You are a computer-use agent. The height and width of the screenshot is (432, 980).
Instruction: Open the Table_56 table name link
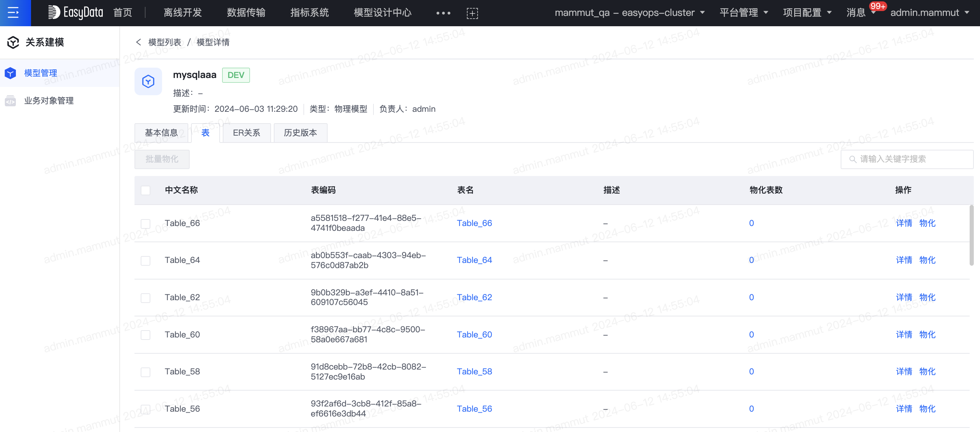click(474, 409)
